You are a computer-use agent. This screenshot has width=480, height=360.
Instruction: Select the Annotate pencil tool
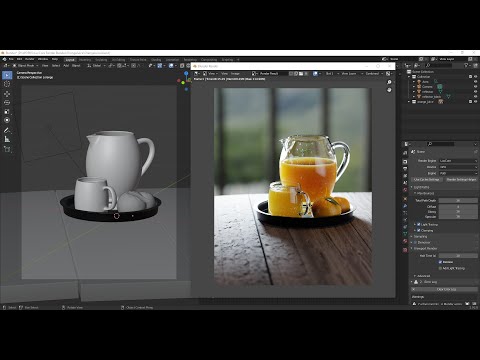[7, 130]
